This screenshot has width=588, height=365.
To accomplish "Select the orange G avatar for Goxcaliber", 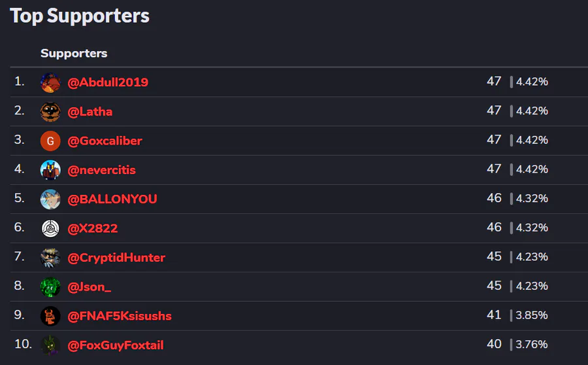I will pos(50,141).
